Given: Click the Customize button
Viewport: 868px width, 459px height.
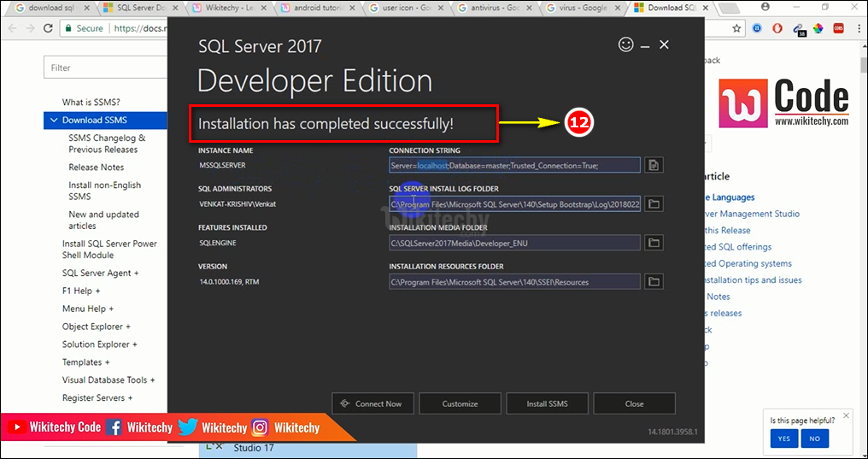Looking at the screenshot, I should tap(460, 403).
